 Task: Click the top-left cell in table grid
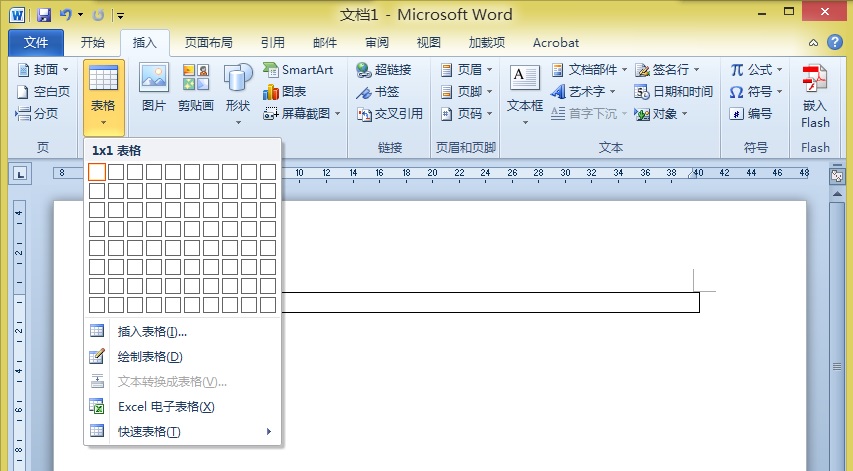97,172
